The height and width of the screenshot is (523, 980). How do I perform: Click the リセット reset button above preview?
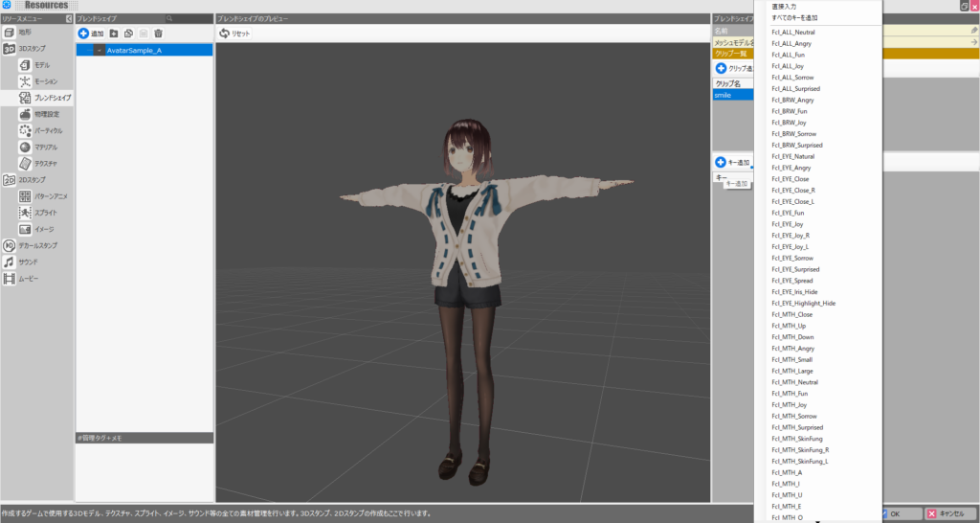coord(234,34)
